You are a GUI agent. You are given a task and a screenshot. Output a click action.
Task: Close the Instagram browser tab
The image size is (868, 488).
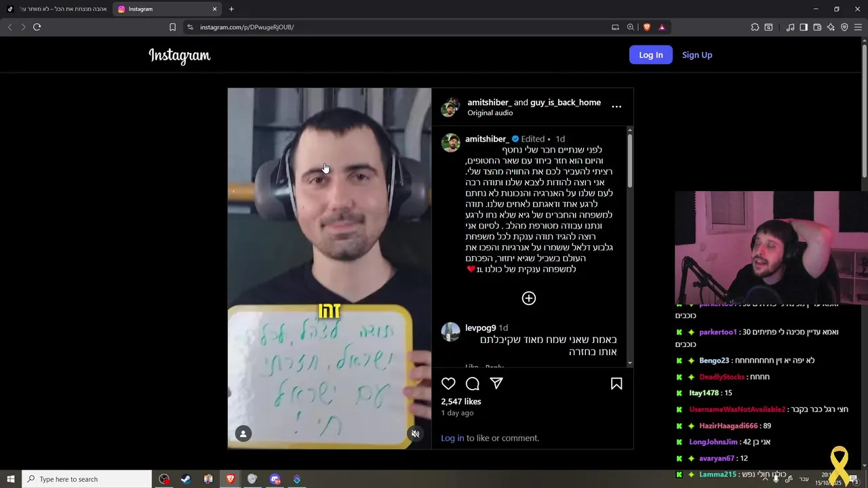215,9
